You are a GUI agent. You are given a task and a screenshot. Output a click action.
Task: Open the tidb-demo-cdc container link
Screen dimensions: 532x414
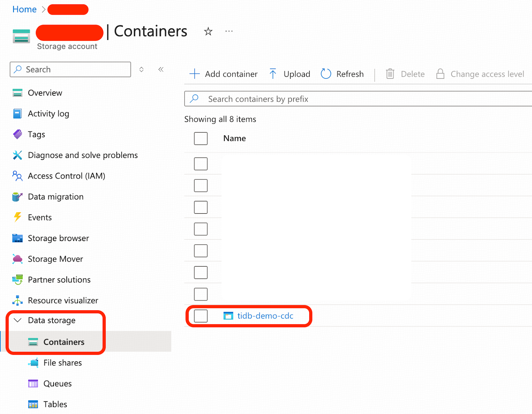[265, 316]
